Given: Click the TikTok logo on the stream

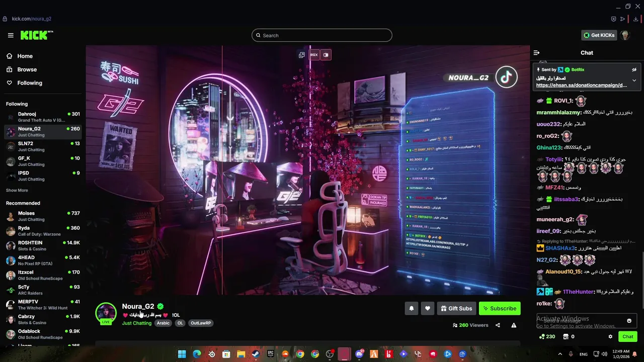Looking at the screenshot, I should click(x=506, y=77).
